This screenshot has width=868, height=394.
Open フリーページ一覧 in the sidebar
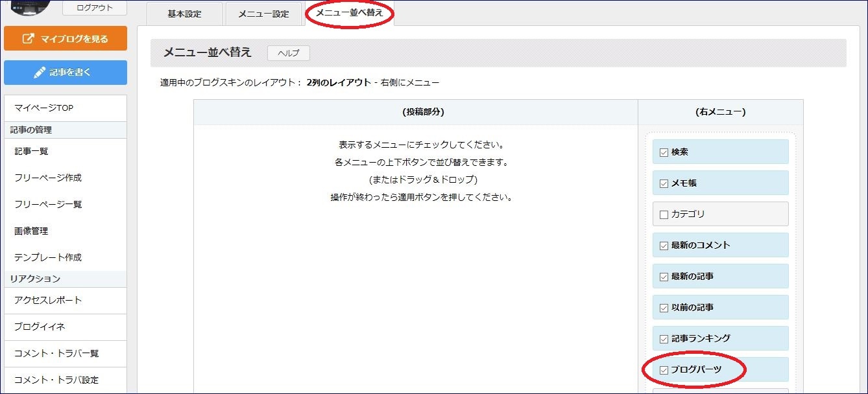click(66, 204)
